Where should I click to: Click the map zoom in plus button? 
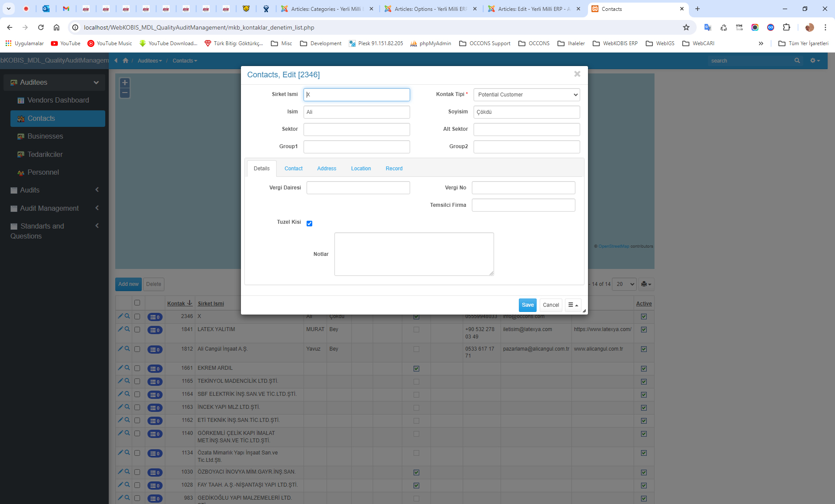(125, 83)
